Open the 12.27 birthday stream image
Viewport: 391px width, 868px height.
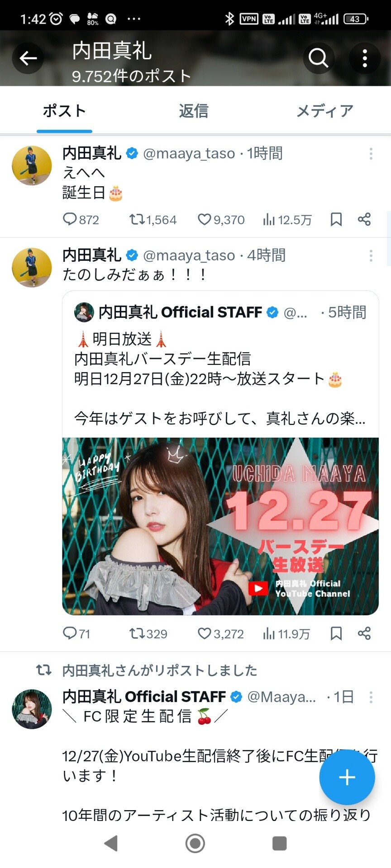(x=220, y=526)
